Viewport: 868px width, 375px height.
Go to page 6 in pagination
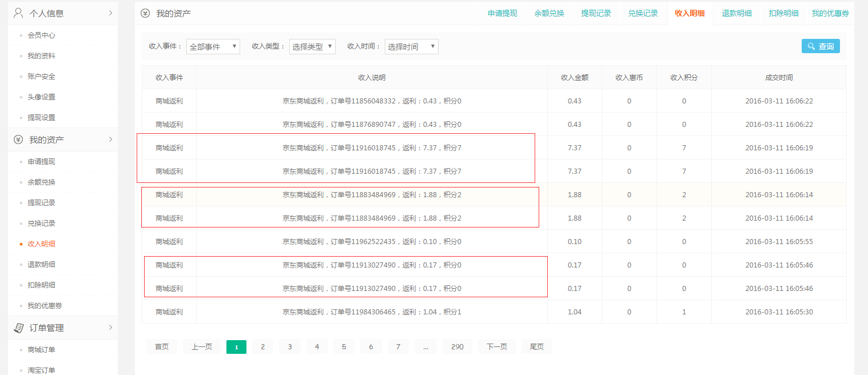click(x=371, y=346)
